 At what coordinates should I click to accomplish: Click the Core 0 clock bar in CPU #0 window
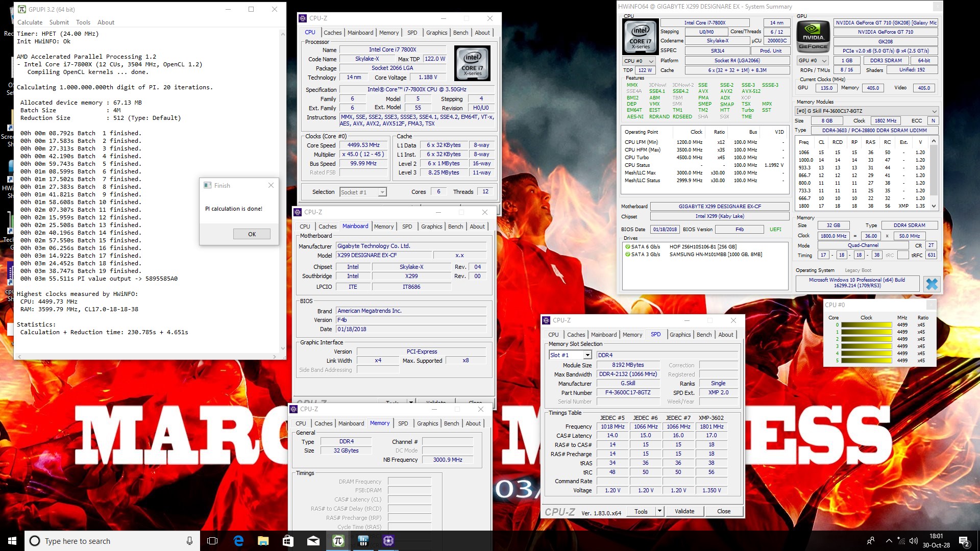tap(866, 325)
